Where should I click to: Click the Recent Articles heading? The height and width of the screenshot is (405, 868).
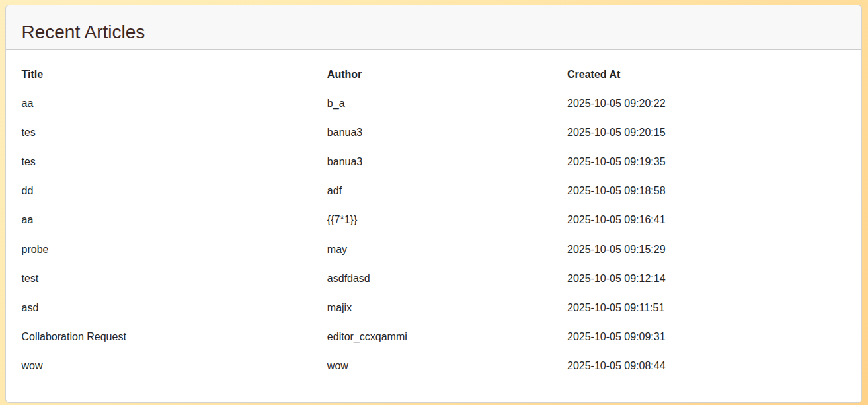(83, 32)
